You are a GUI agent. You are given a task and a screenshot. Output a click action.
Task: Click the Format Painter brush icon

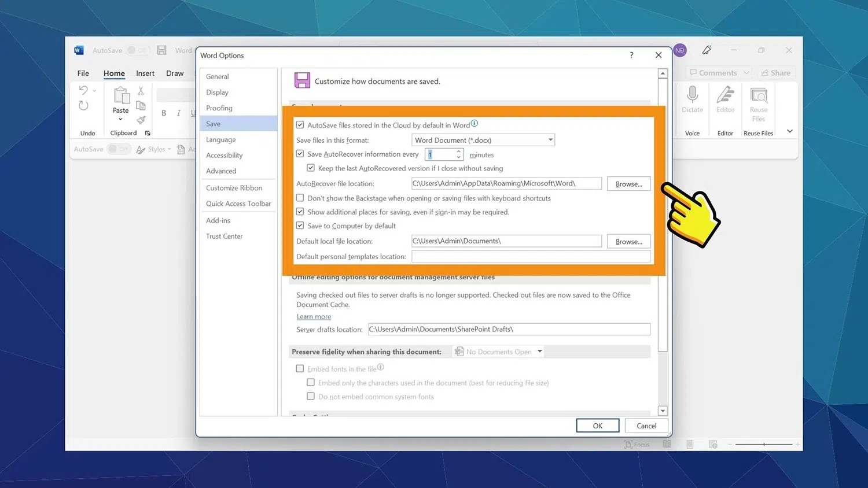tap(141, 120)
